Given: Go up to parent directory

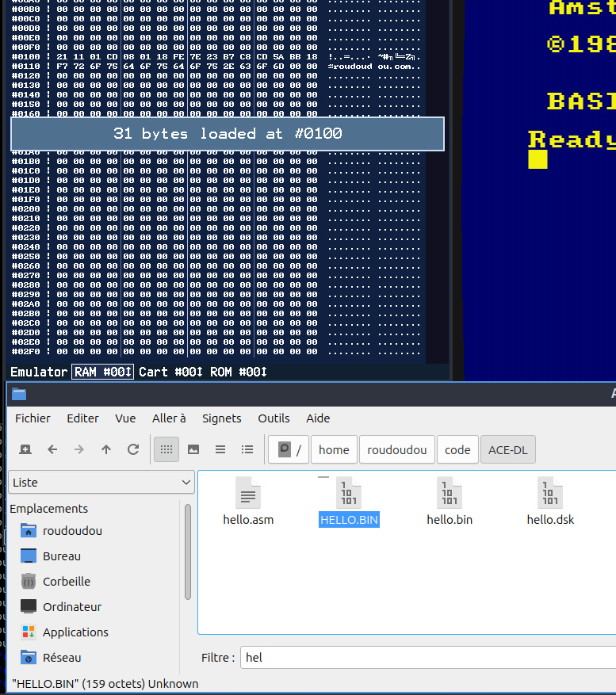Looking at the screenshot, I should coord(106,449).
